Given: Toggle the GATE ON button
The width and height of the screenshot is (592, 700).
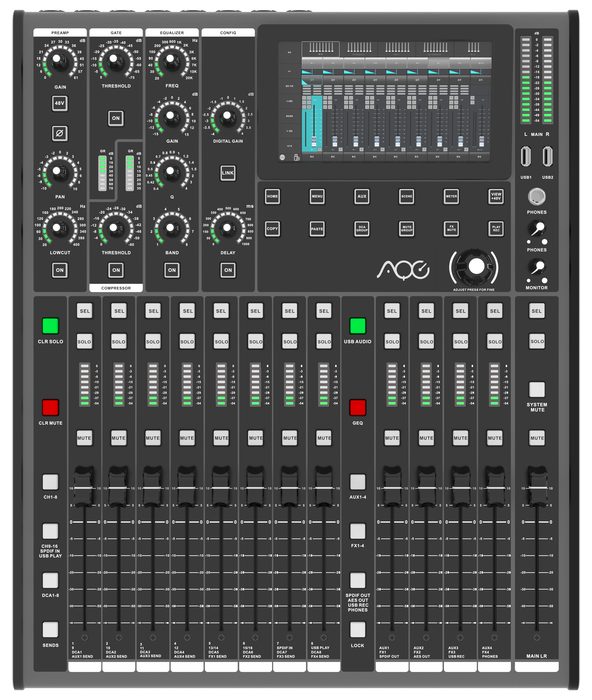Looking at the screenshot, I should pos(116,118).
